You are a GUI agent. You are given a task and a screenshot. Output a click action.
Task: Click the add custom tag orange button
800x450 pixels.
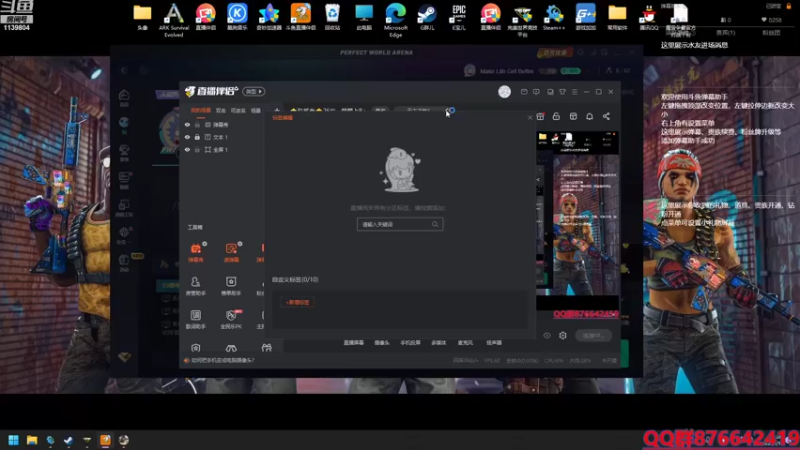(297, 302)
